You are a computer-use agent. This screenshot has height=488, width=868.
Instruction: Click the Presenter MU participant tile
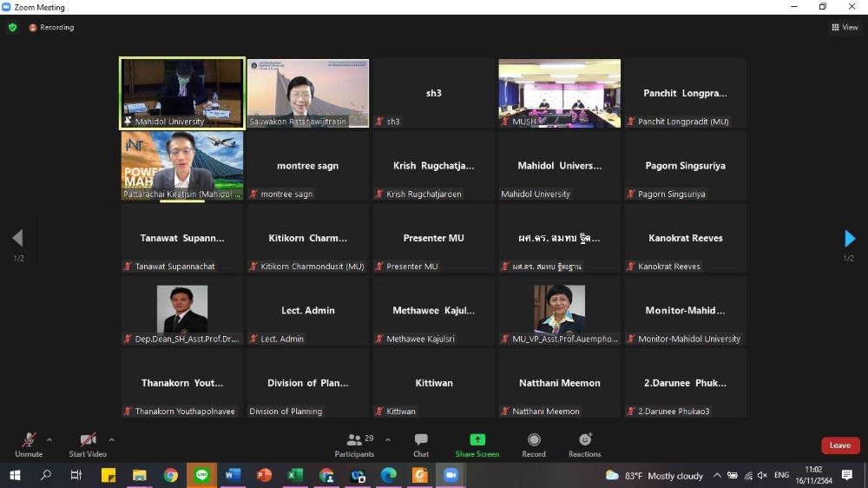pyautogui.click(x=433, y=238)
